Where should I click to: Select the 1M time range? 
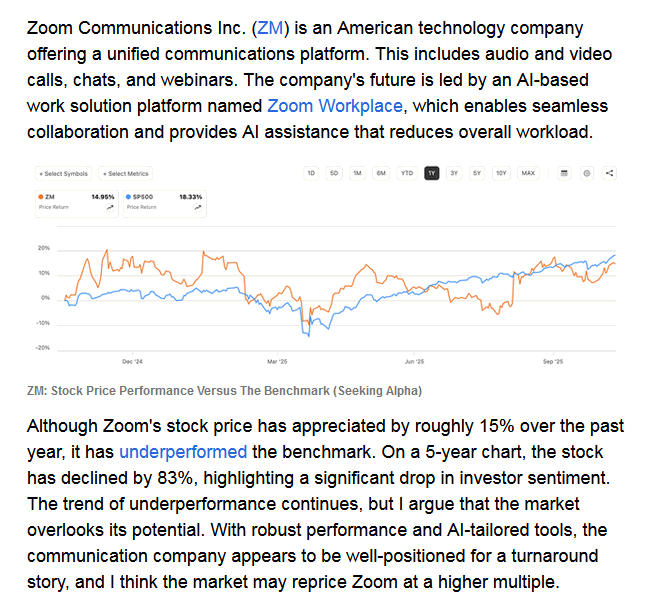click(357, 173)
